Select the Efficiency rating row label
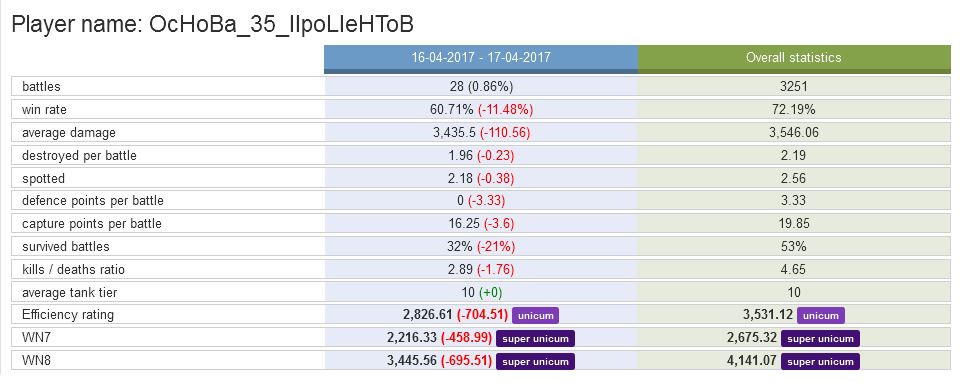Viewport: 975px width, 386px height. [x=68, y=315]
